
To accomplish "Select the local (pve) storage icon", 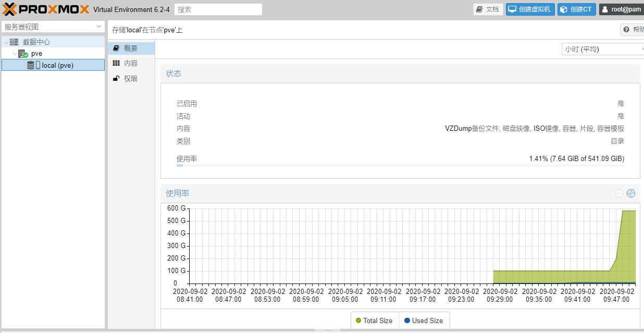I will (30, 65).
